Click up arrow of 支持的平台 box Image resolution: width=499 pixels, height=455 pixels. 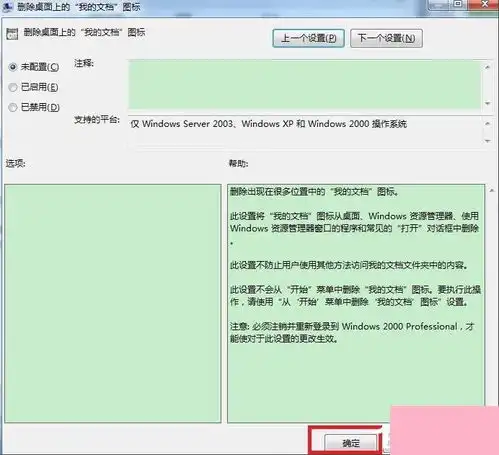(x=487, y=124)
